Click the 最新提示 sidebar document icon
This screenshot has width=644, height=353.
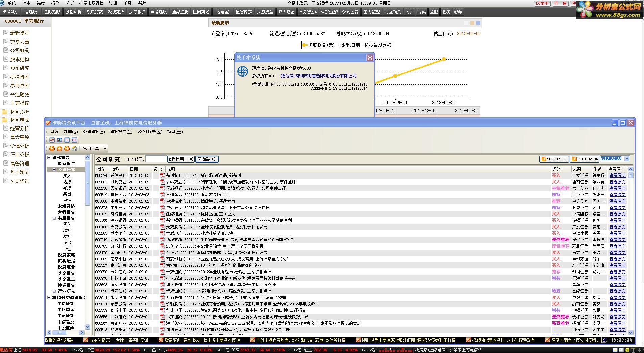pyautogui.click(x=5, y=32)
